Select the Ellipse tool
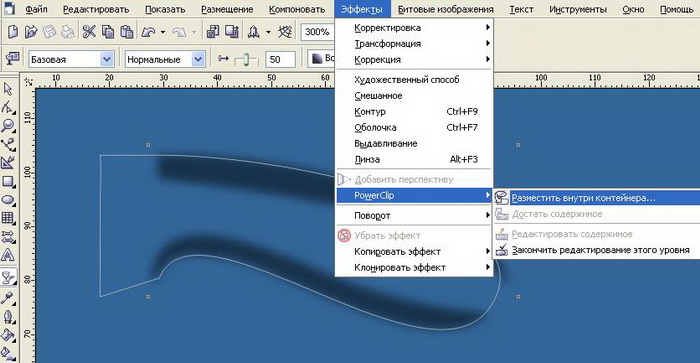The image size is (700, 363). [x=8, y=200]
